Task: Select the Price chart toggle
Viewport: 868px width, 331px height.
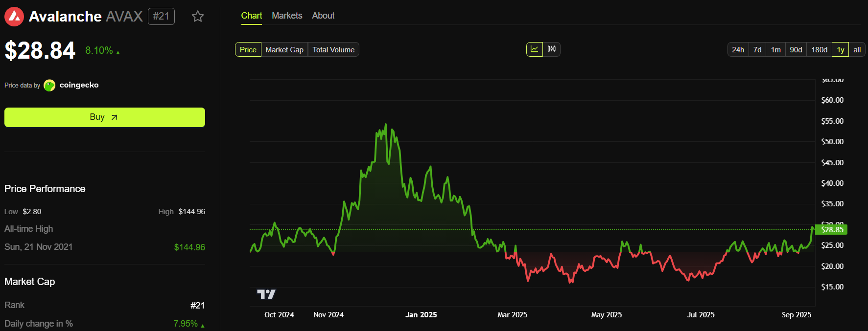Action: [x=248, y=50]
